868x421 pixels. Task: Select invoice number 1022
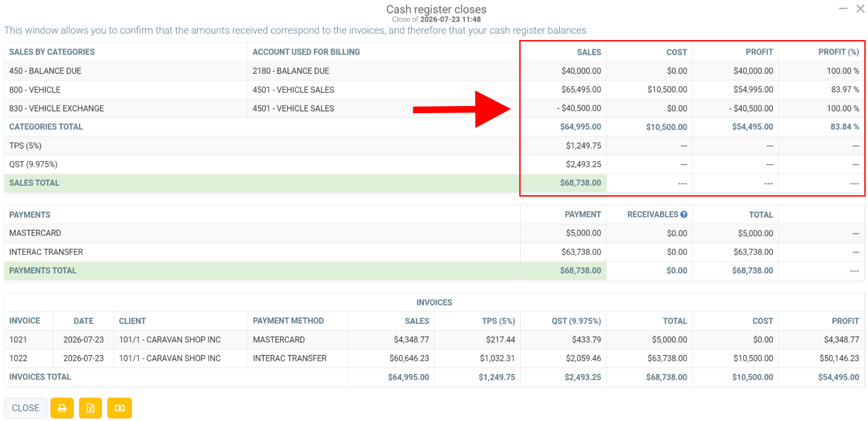point(18,358)
